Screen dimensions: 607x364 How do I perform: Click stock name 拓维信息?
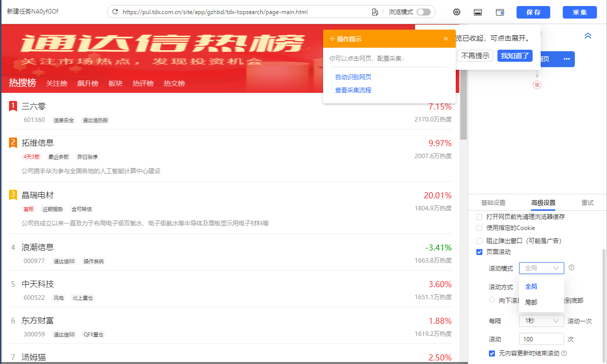tap(38, 143)
